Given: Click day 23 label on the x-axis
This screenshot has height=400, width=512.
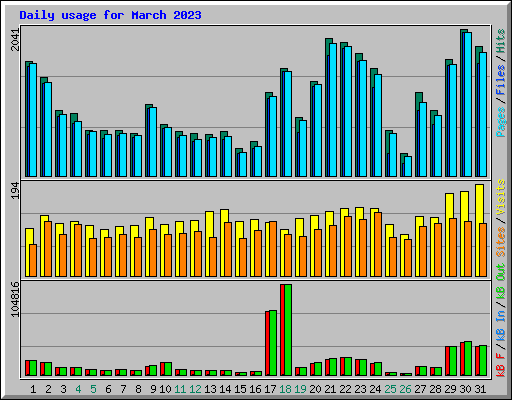Looking at the screenshot, I should [360, 389].
